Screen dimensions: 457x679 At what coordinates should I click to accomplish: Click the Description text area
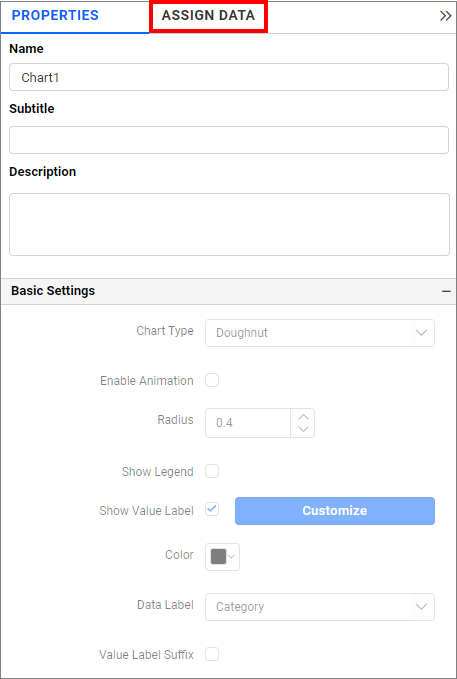[229, 224]
